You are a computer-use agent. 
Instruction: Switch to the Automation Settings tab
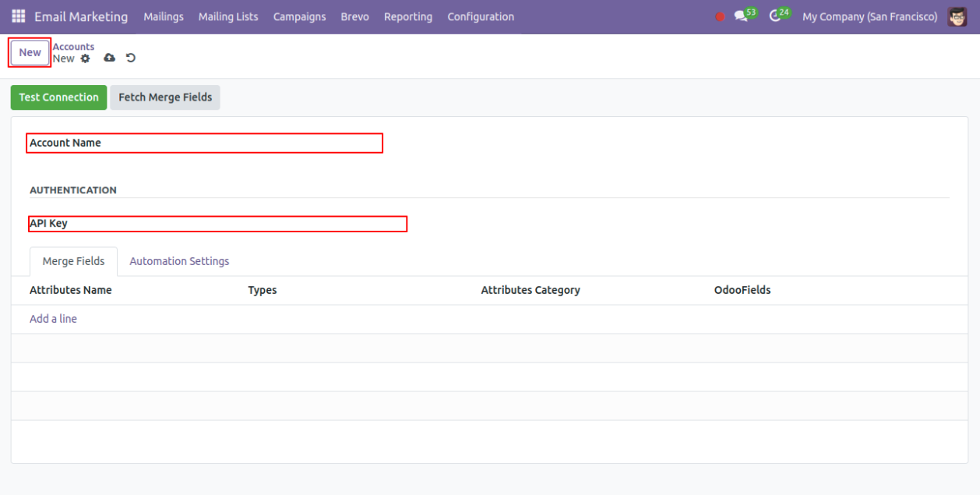pyautogui.click(x=179, y=261)
